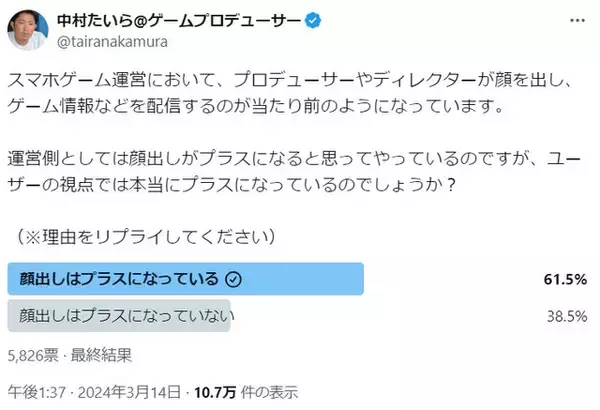Screen dimensions: 600x410
Task: Click the checkmark icon on the winning option
Action: coord(232,279)
